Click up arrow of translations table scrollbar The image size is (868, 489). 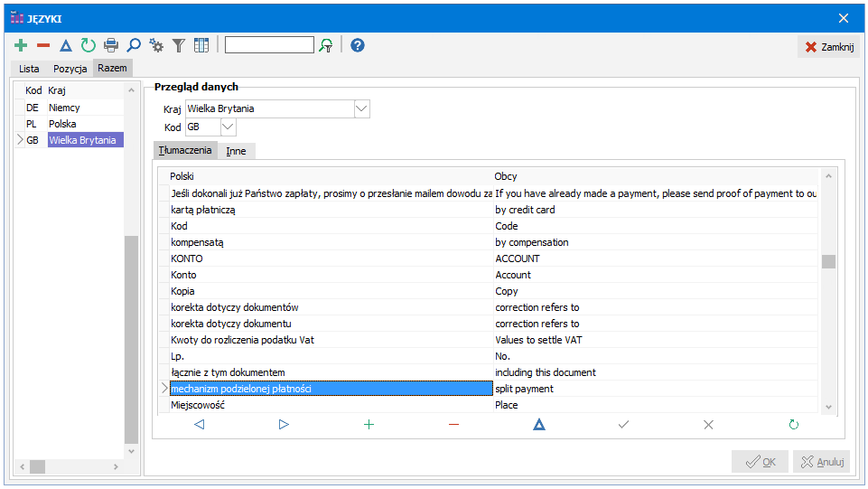(828, 176)
